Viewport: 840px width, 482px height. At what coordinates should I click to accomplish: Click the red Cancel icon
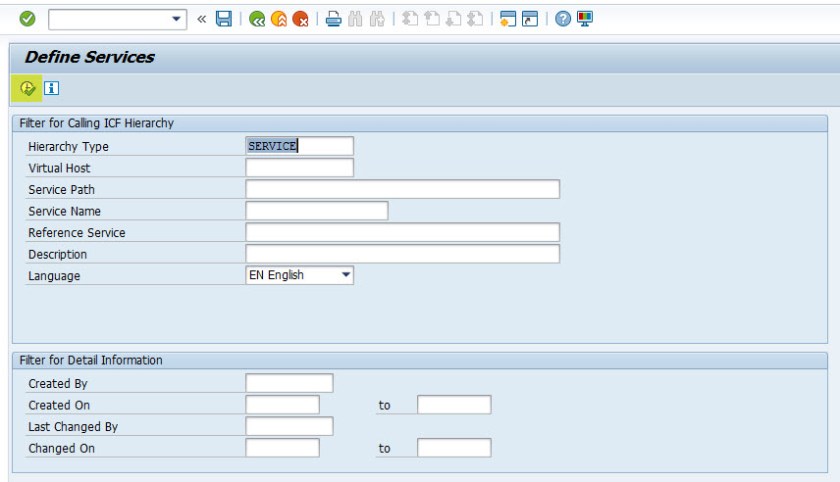[x=301, y=20]
